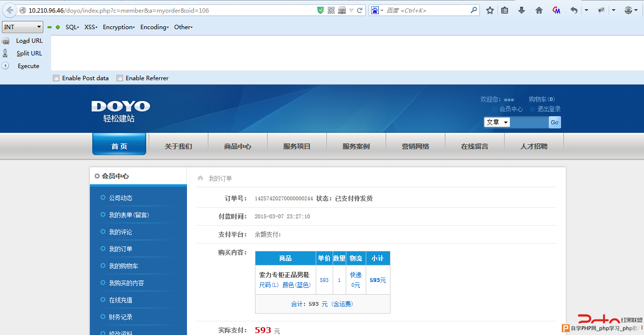Open 我的表单(留言) sidebar link
The image size is (644, 335).
tap(129, 215)
